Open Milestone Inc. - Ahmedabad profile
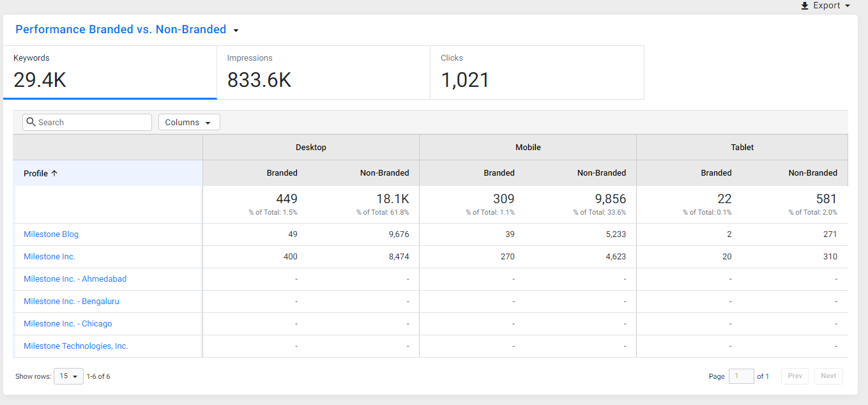This screenshot has width=868, height=405. 75,279
